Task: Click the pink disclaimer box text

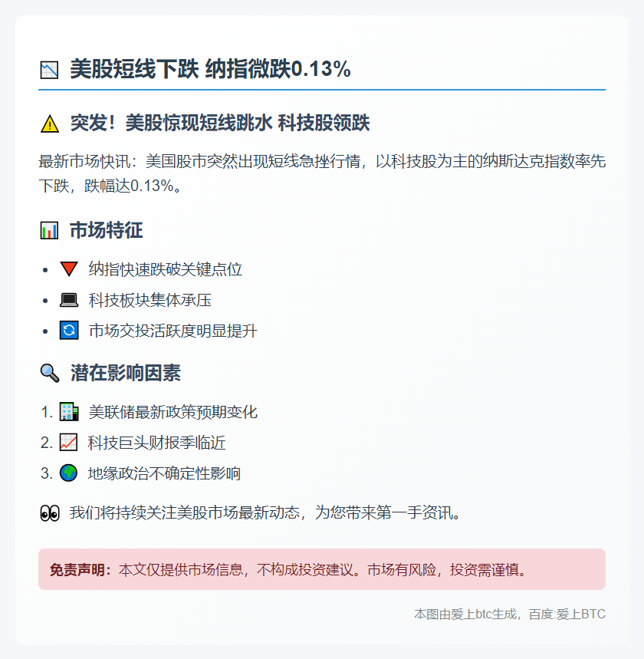Action: (322, 570)
